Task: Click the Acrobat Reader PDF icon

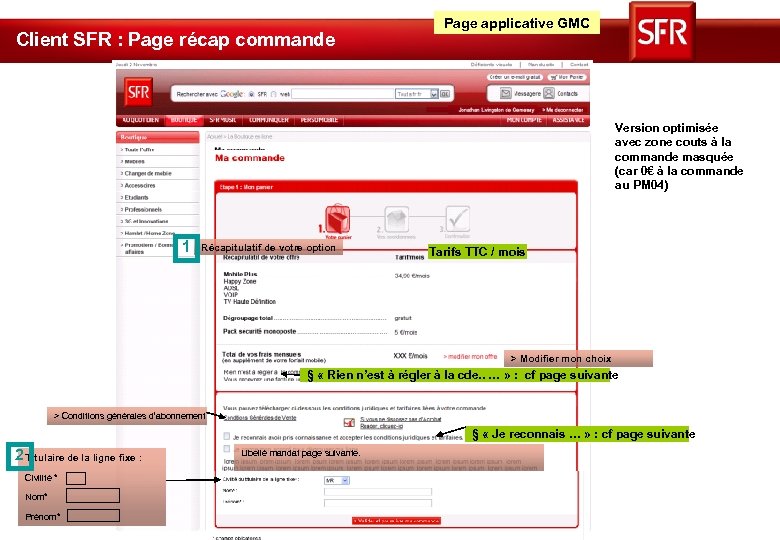Action: [x=349, y=423]
